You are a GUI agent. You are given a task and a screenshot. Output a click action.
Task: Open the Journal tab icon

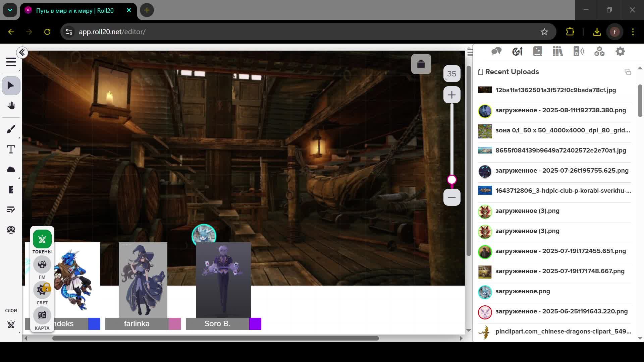538,52
